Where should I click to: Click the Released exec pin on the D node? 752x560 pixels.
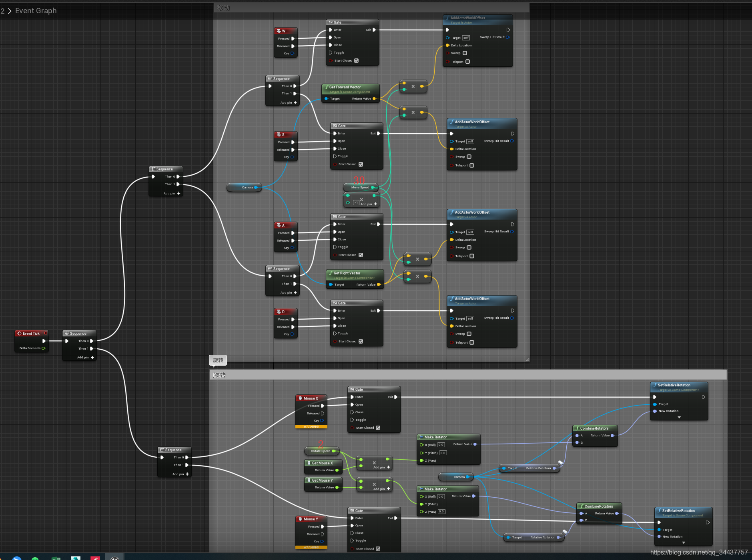point(293,327)
